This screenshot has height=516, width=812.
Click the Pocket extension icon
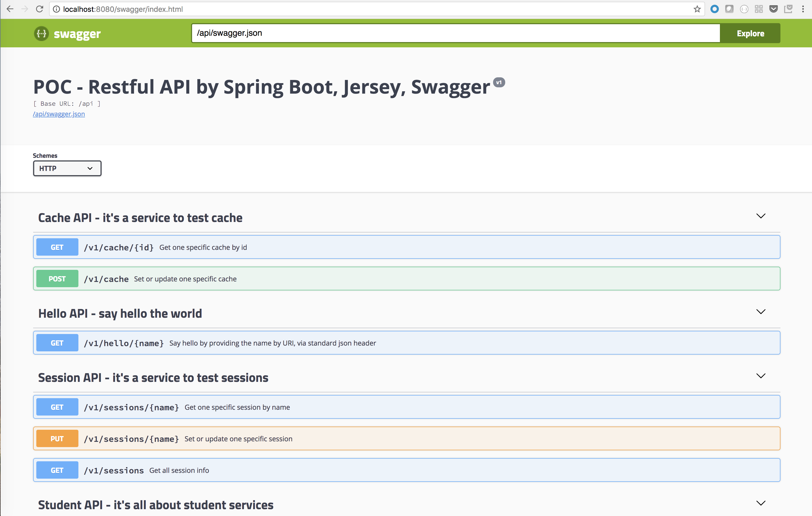pos(774,9)
